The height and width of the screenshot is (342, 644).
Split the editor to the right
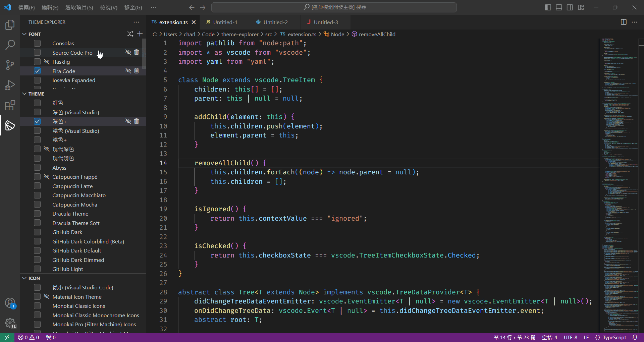[624, 22]
